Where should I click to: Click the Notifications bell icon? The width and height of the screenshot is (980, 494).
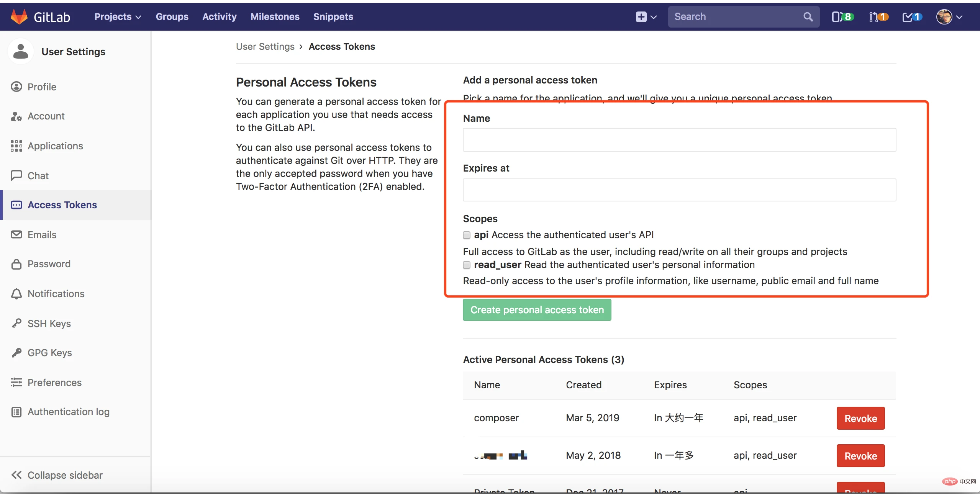pos(16,294)
